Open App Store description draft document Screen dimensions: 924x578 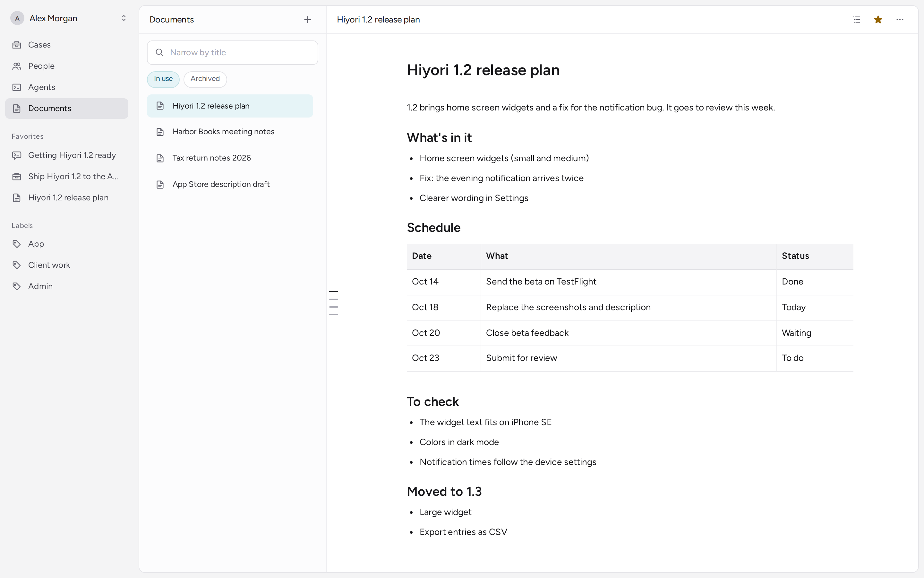(230, 184)
